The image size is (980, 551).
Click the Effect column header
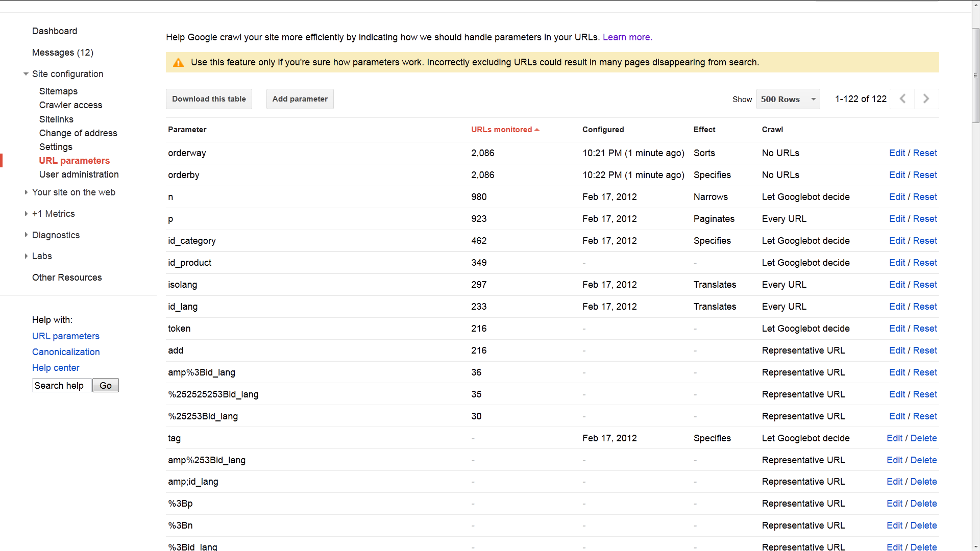[704, 130]
